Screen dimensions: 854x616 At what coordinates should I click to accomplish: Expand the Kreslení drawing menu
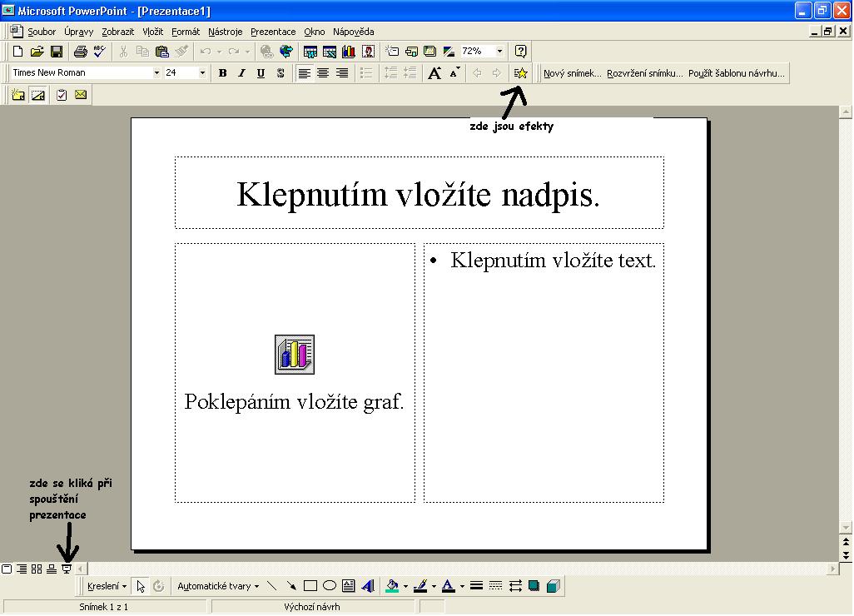[x=107, y=586]
